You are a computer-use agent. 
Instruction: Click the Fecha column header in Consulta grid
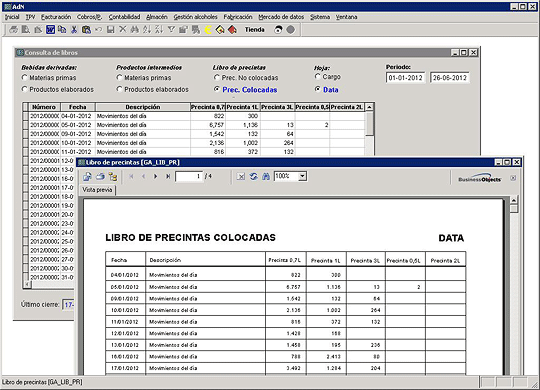[77, 107]
